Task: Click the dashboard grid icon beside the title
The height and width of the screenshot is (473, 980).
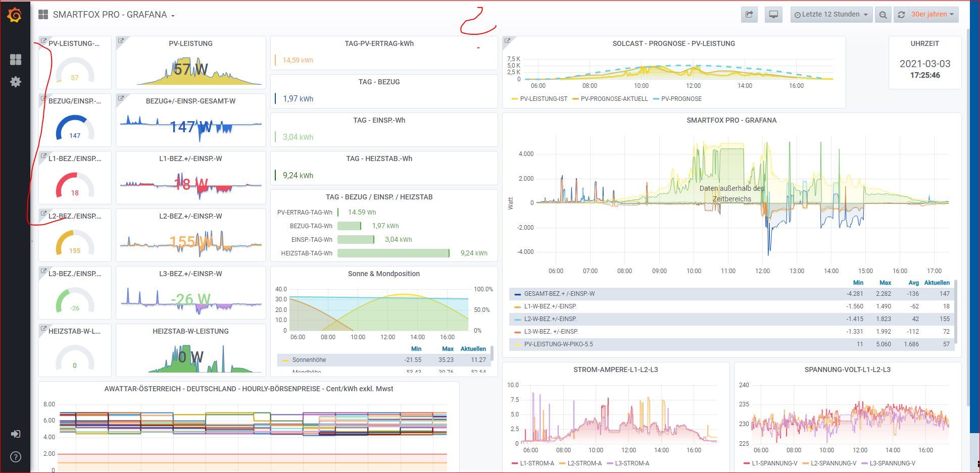Action: pyautogui.click(x=43, y=15)
